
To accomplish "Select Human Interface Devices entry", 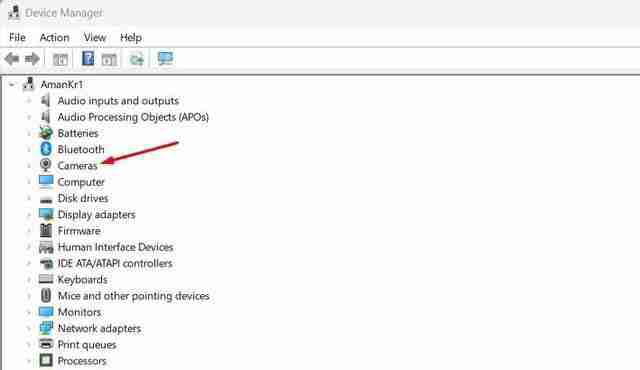I will (x=116, y=247).
